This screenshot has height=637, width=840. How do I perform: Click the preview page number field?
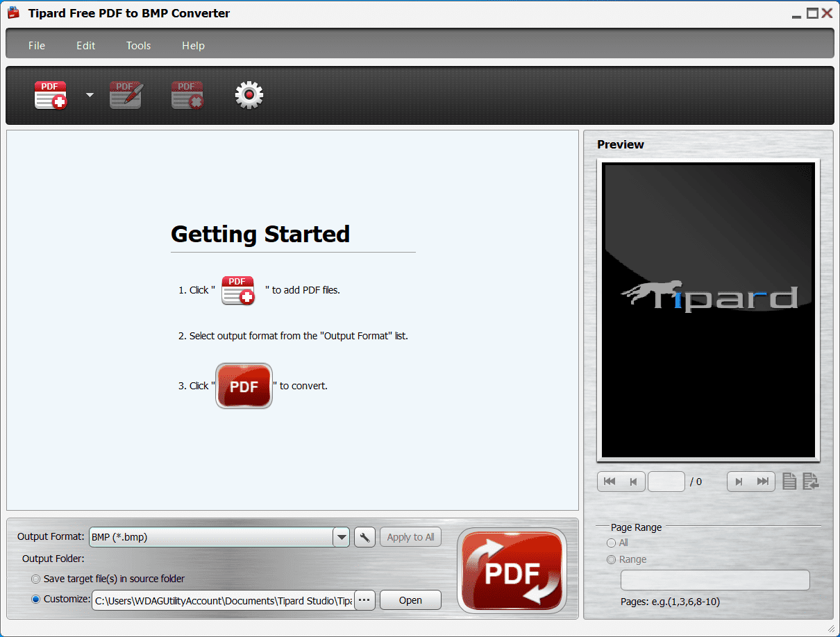coord(666,482)
